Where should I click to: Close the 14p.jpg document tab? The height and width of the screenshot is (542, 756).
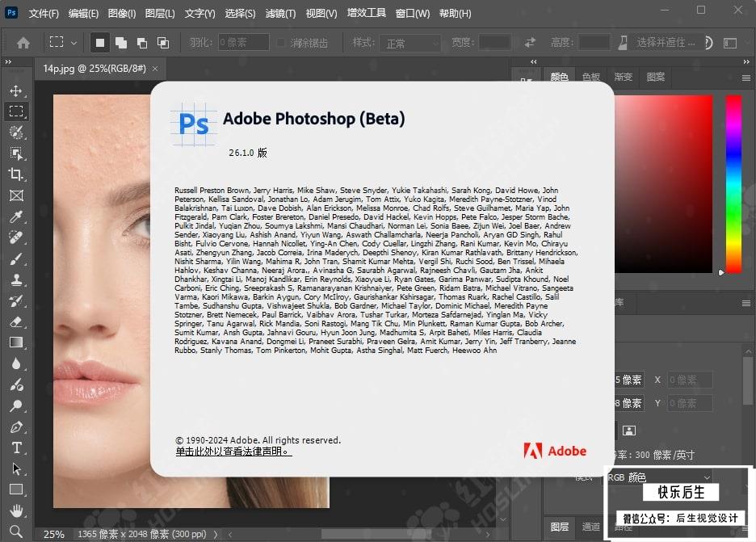click(155, 69)
